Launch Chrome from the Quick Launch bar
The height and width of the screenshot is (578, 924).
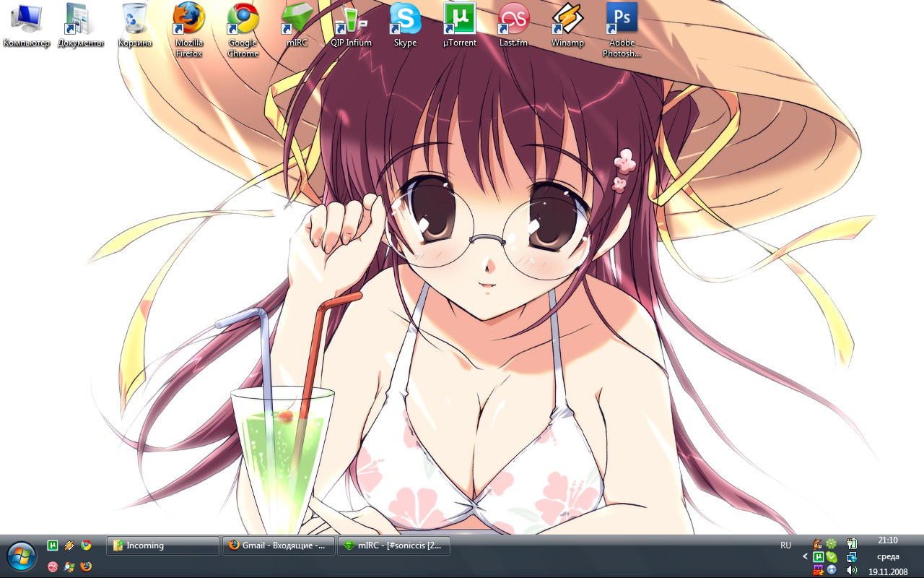tap(86, 545)
